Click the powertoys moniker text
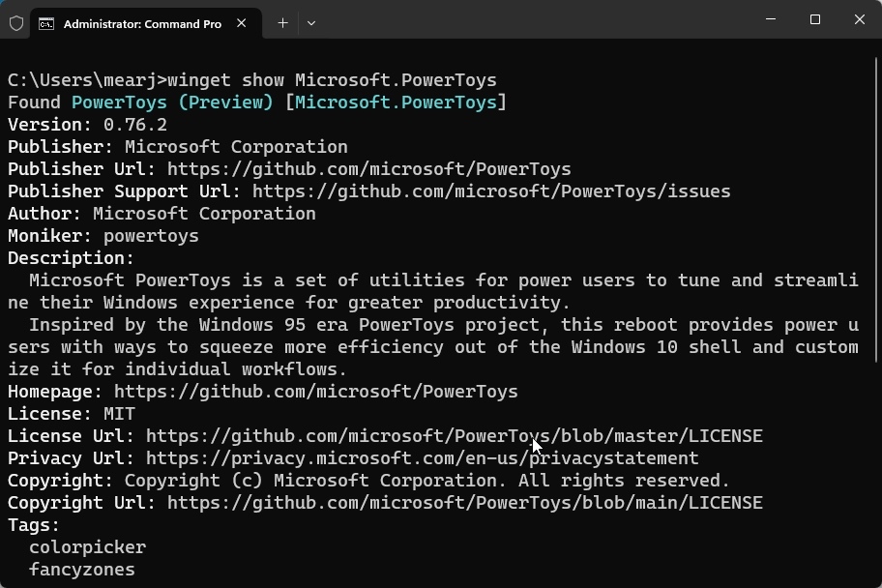The width and height of the screenshot is (882, 588). (x=151, y=235)
